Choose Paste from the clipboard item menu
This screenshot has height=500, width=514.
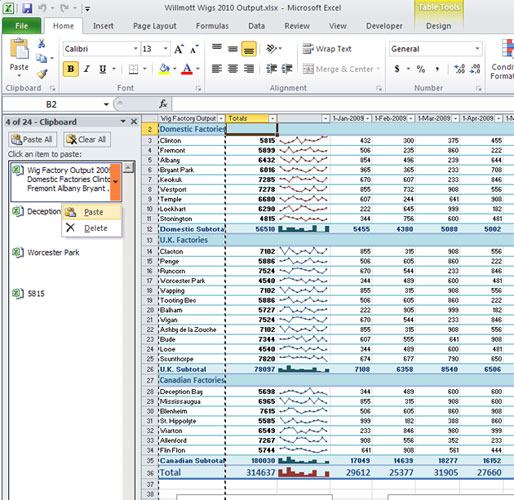[x=92, y=212]
